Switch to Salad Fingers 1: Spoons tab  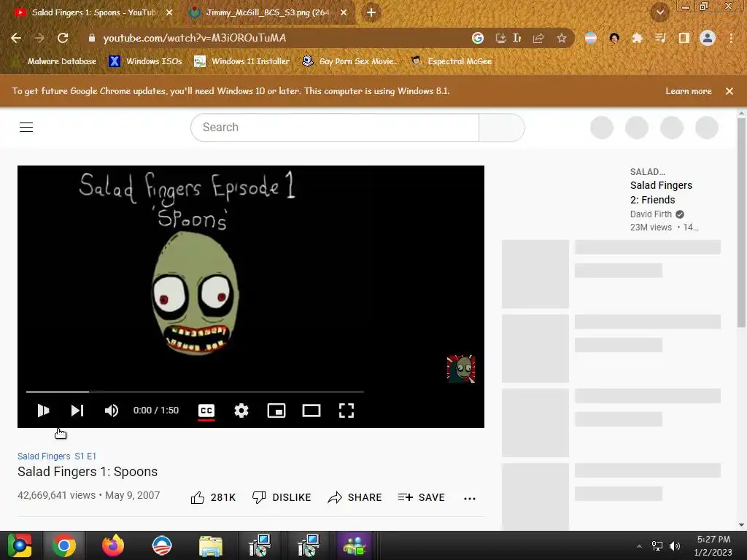pyautogui.click(x=94, y=12)
